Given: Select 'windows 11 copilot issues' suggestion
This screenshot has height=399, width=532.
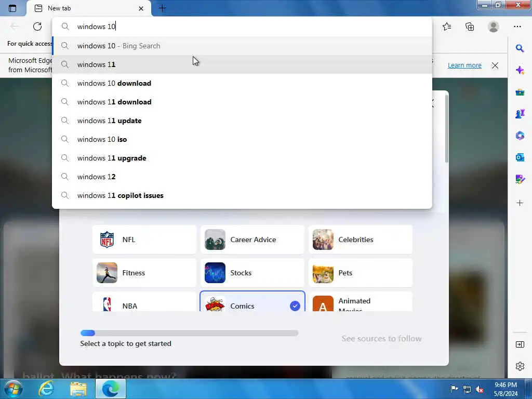Looking at the screenshot, I should coord(242,195).
